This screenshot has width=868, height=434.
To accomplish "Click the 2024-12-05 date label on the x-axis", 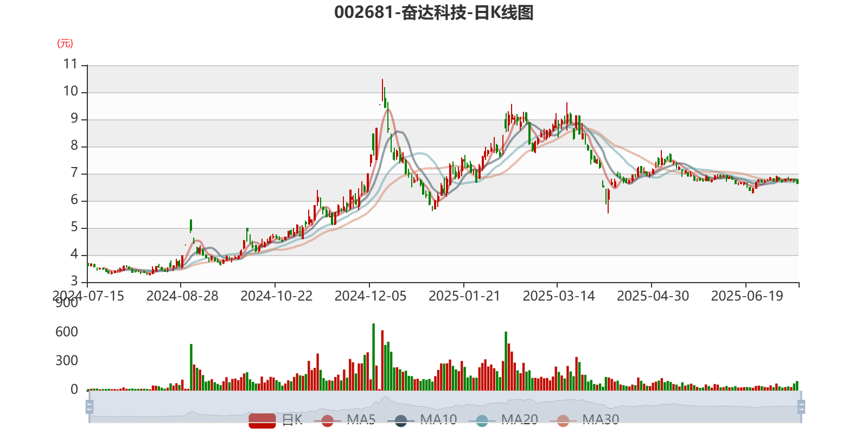I will pos(370,296).
